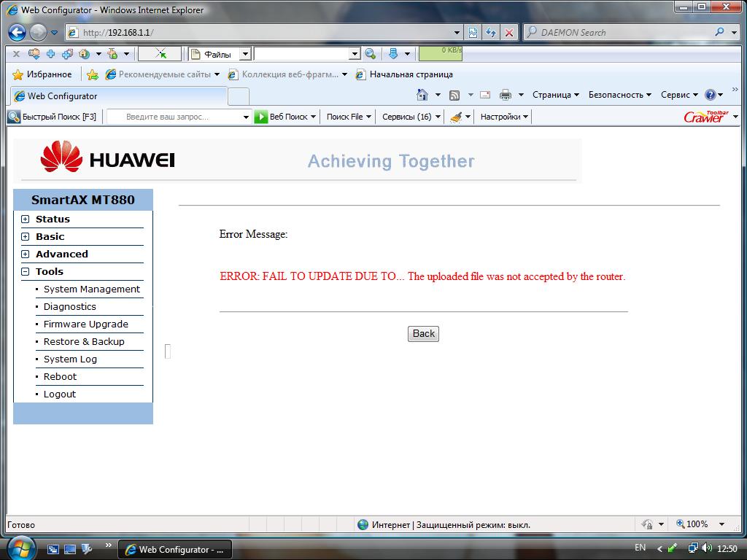Stop loading with the red X icon
Image resolution: width=747 pixels, height=560 pixels.
[x=508, y=32]
